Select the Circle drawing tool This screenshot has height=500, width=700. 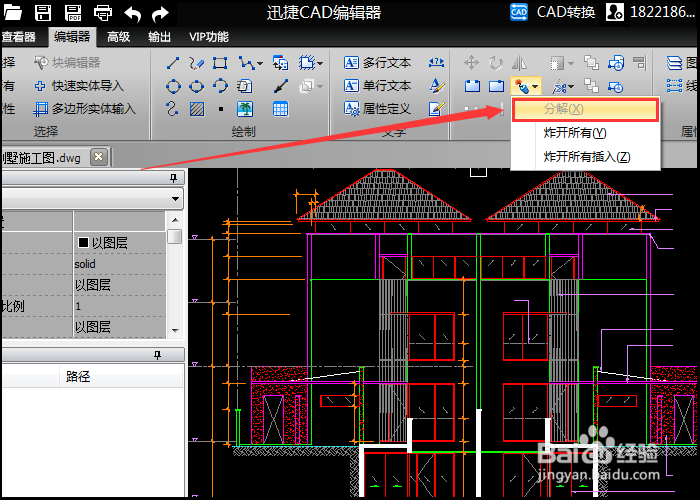click(173, 86)
